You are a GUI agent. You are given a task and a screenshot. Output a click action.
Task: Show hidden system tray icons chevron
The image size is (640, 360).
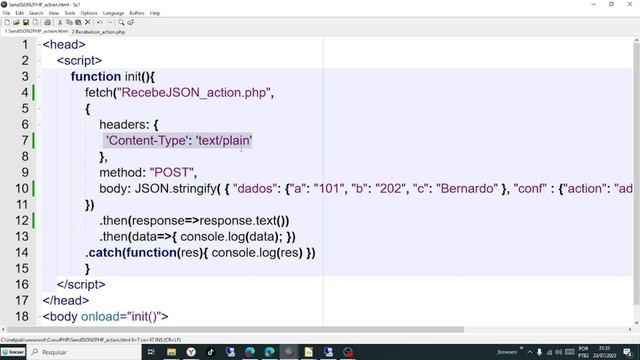[x=530, y=352]
